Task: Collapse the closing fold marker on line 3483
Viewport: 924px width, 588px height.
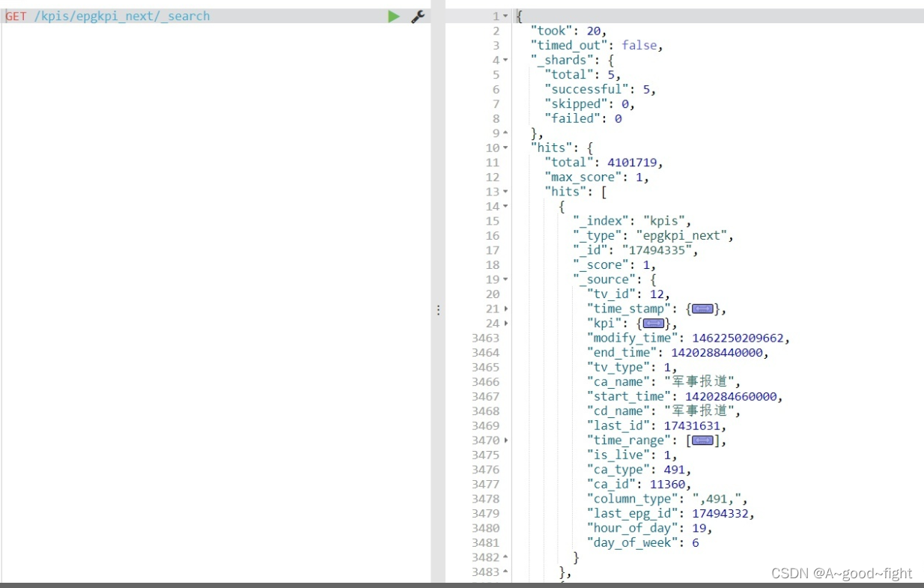Action: click(x=505, y=572)
